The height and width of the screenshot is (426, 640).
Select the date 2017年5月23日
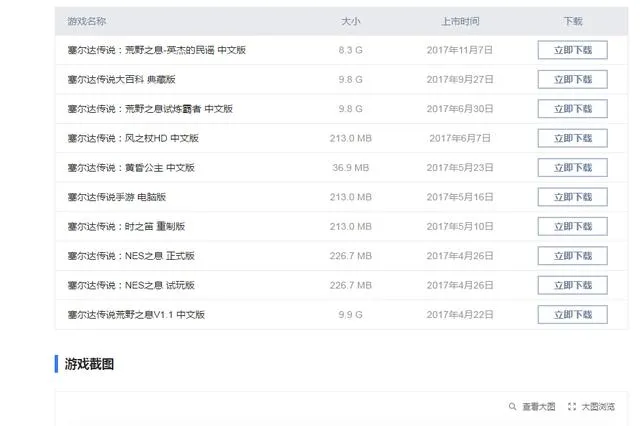point(460,167)
